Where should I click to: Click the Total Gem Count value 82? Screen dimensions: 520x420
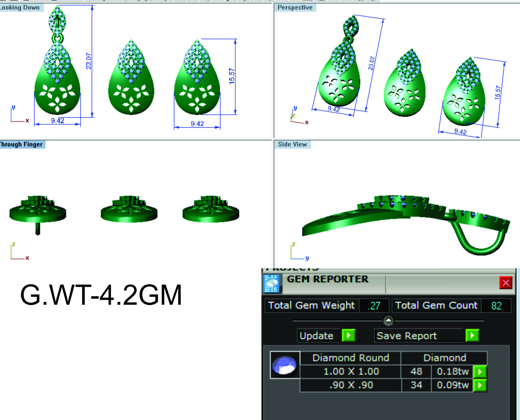coord(496,306)
